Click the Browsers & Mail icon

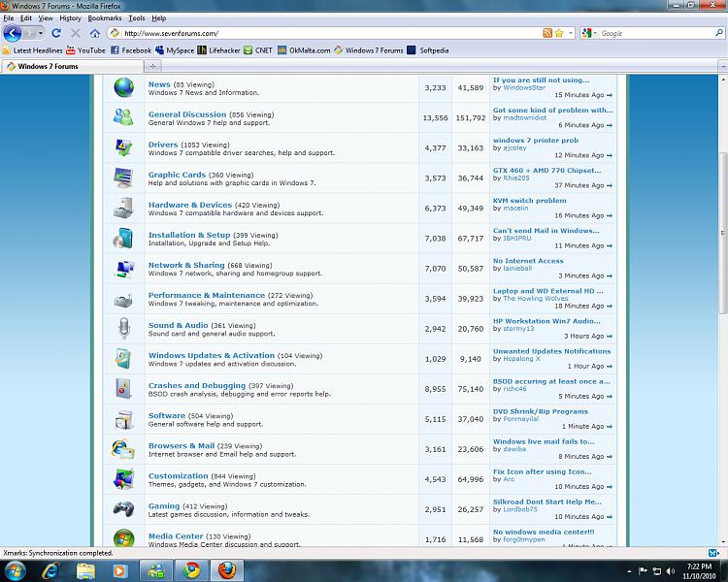tap(123, 449)
